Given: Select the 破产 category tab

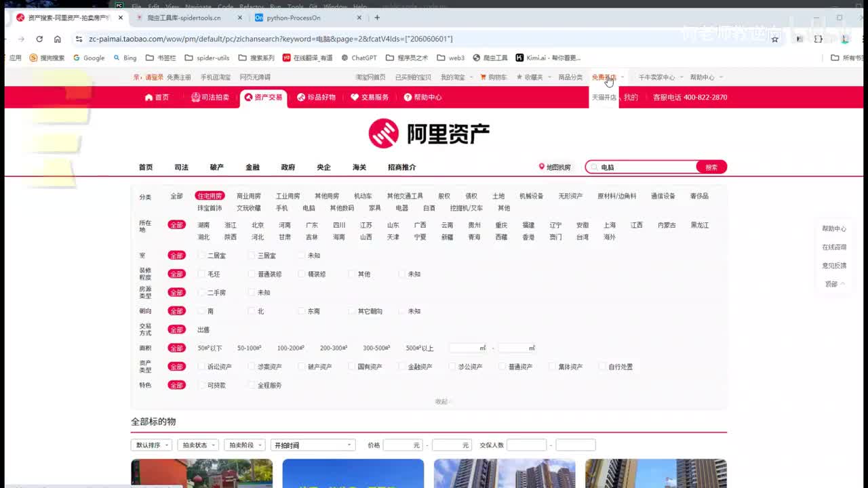Looking at the screenshot, I should tap(216, 167).
